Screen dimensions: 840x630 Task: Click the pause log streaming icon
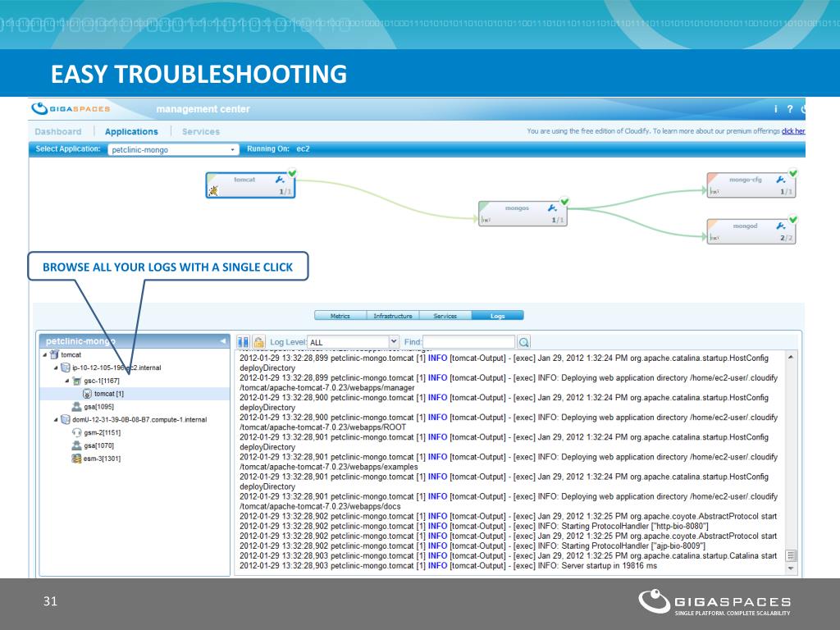(x=243, y=342)
